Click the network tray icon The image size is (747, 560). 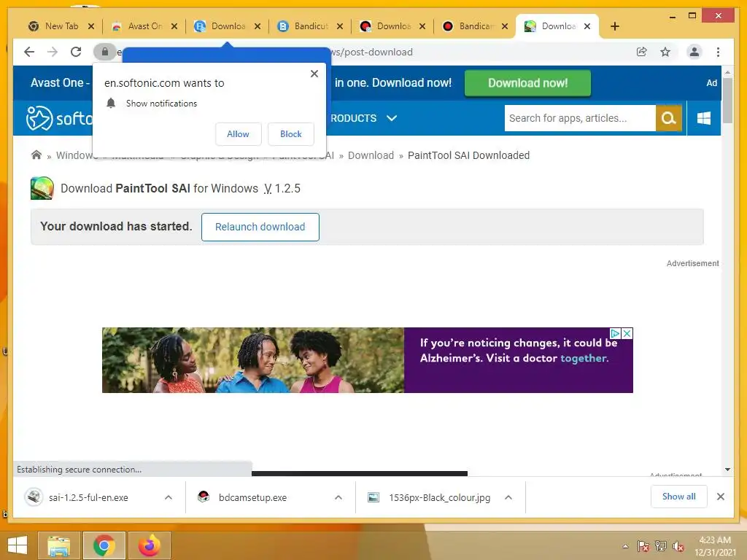coord(661,546)
